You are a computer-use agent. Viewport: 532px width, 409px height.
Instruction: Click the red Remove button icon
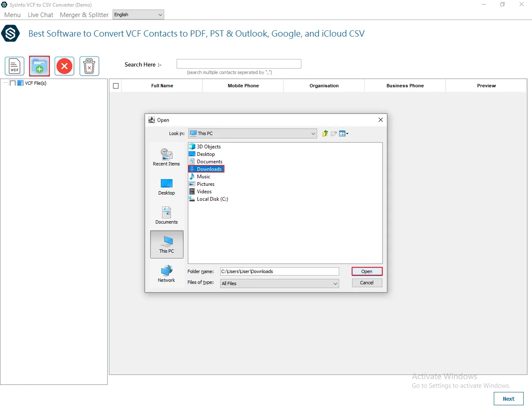point(64,66)
